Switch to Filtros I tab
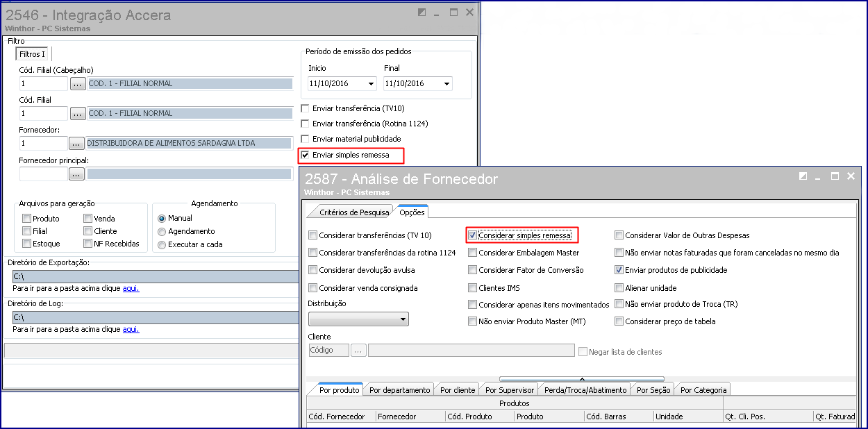 tap(33, 53)
